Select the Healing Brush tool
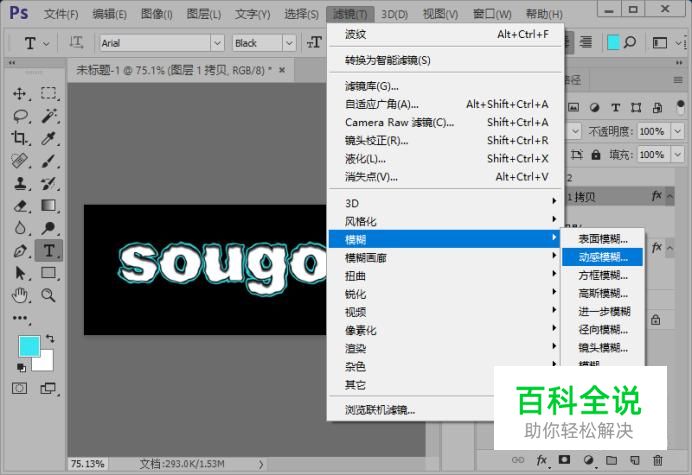The image size is (692, 475). [x=20, y=161]
